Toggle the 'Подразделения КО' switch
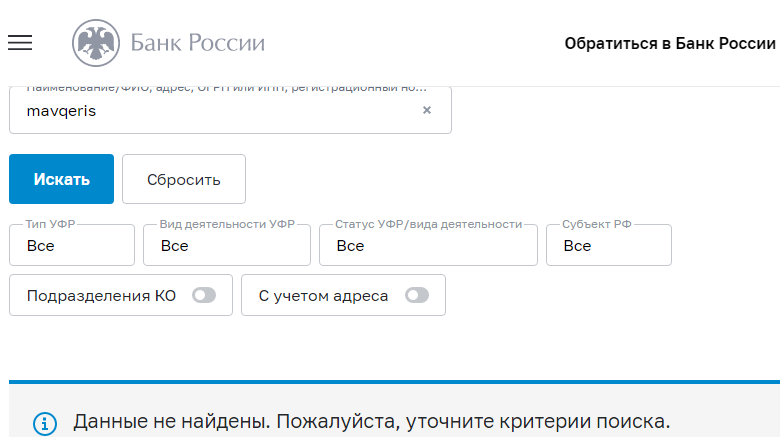 [204, 296]
